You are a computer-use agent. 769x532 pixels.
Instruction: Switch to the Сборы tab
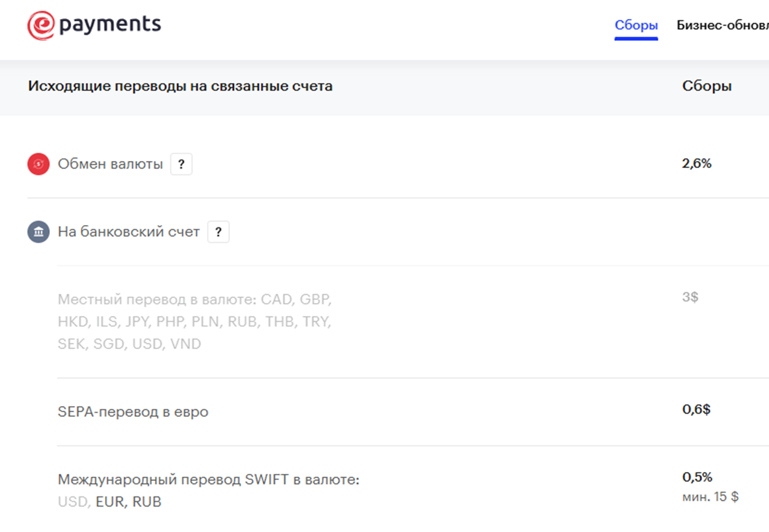click(x=636, y=26)
